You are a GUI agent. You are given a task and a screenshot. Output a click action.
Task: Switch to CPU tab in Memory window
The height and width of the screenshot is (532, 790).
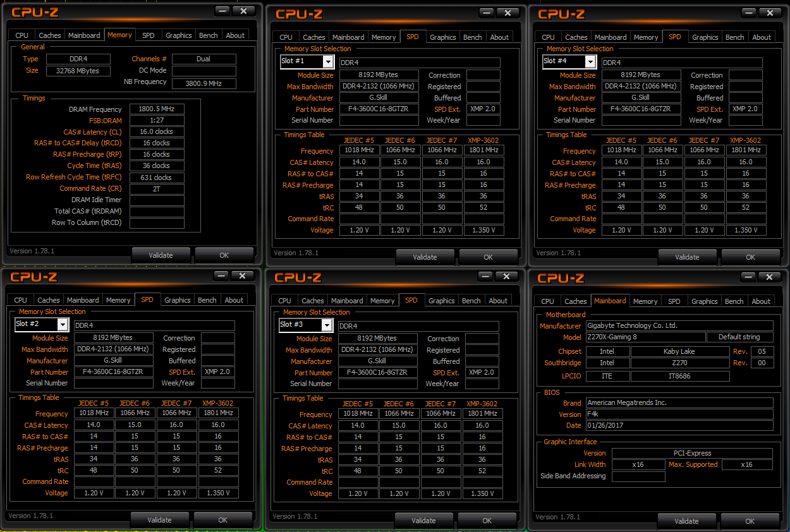(21, 35)
